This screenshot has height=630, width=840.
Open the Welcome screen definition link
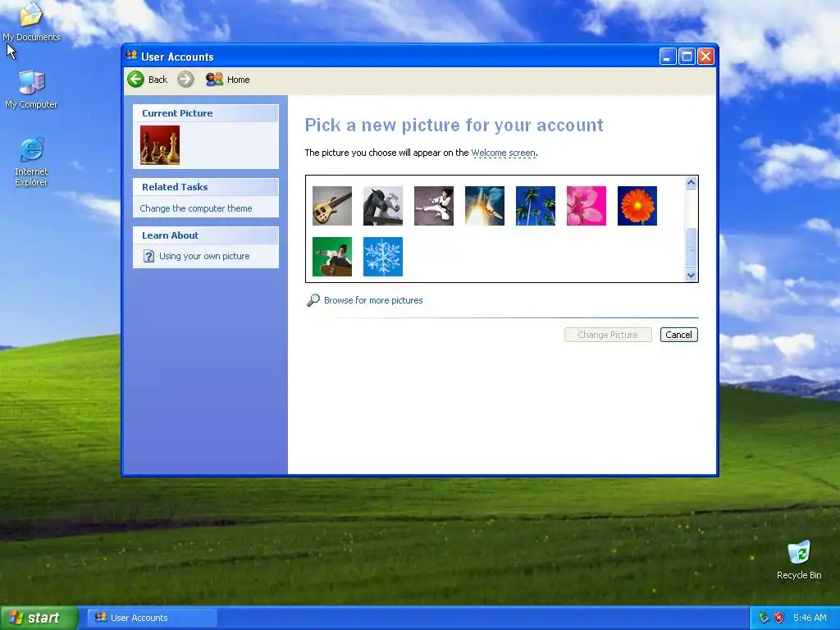coord(504,153)
